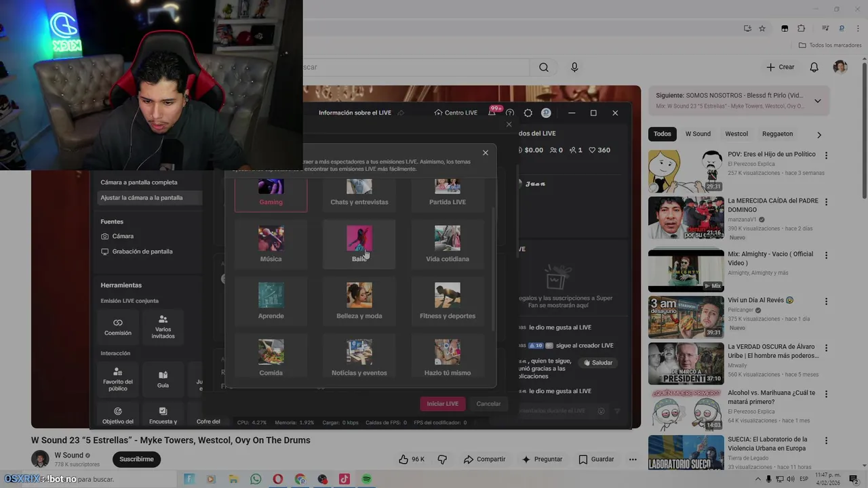Screen dimensions: 868x488
Task: Open options for SUECIA: El Laboratorio video
Action: point(826,440)
